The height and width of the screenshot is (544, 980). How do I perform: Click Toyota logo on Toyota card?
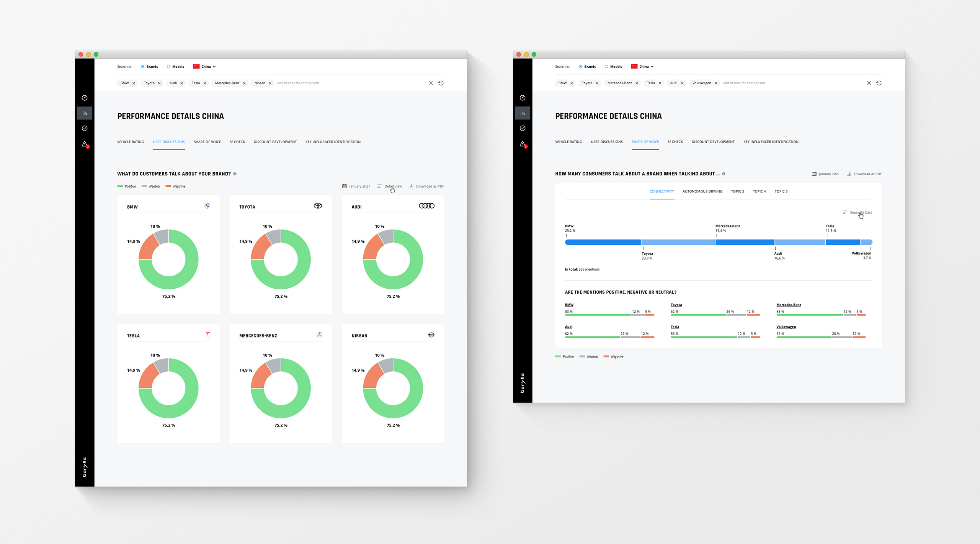(318, 206)
